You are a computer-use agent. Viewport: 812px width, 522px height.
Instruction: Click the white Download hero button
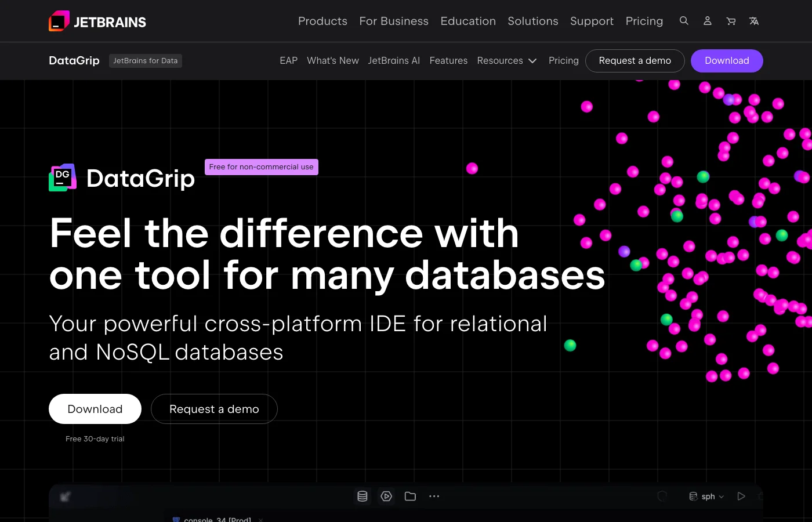95,409
